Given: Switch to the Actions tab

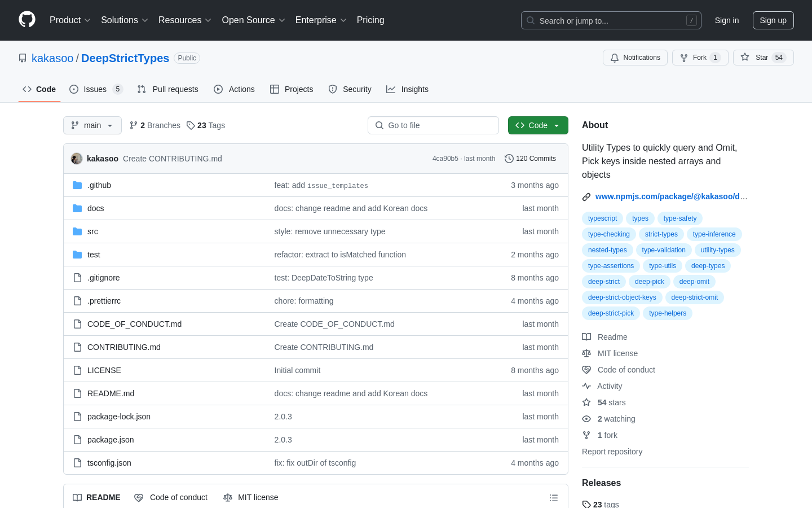Looking at the screenshot, I should point(234,89).
